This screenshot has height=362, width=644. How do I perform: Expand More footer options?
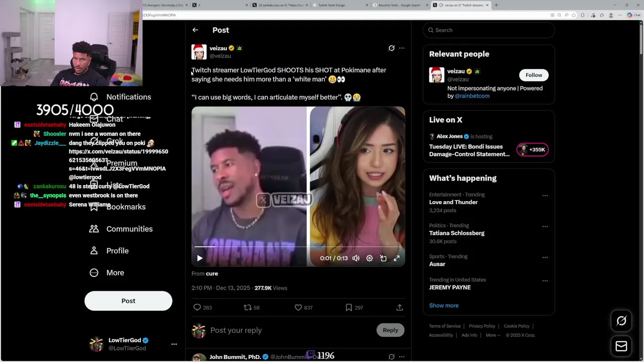click(493, 335)
